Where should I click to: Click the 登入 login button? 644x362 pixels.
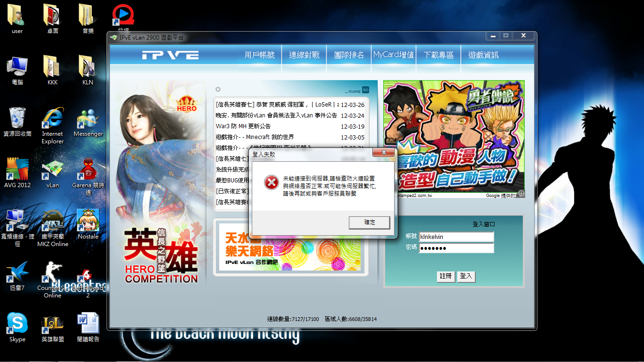point(466,276)
